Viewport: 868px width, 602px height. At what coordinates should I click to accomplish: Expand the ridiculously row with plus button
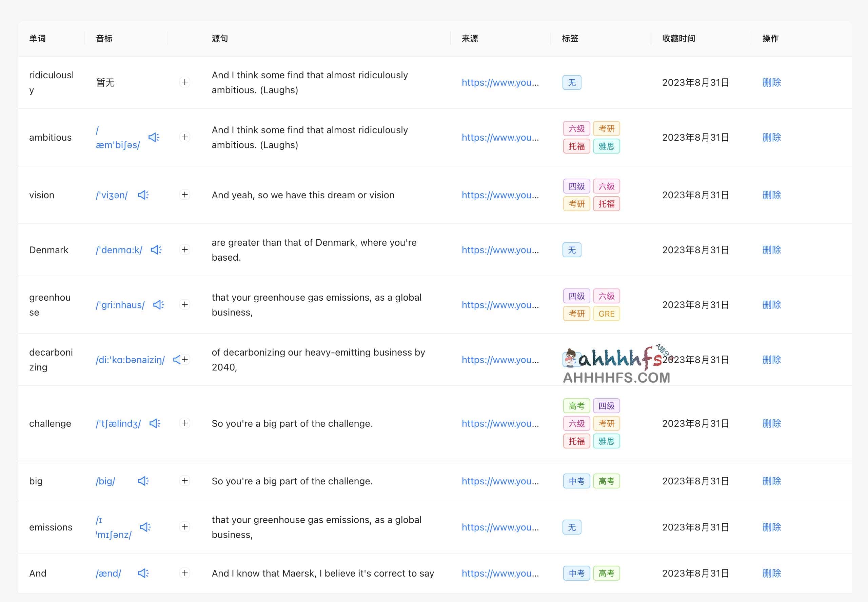click(185, 82)
